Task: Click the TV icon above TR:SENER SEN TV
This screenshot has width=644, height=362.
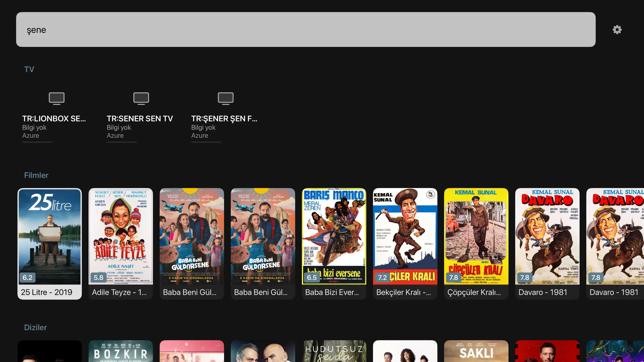Action: click(141, 98)
